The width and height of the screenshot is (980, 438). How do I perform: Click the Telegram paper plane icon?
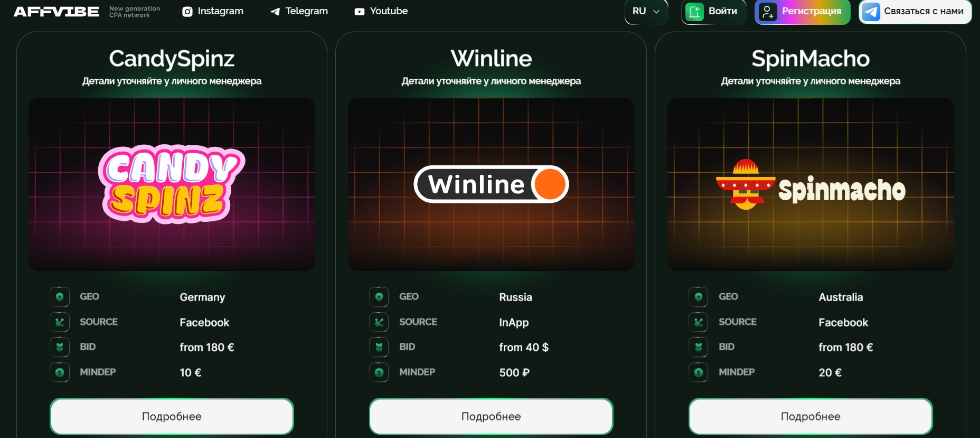(x=275, y=12)
